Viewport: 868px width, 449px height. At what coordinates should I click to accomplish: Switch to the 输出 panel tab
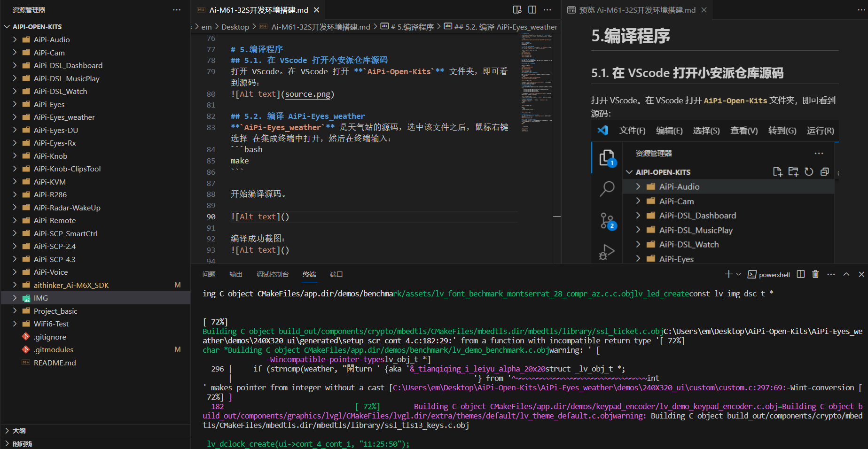[x=236, y=274]
